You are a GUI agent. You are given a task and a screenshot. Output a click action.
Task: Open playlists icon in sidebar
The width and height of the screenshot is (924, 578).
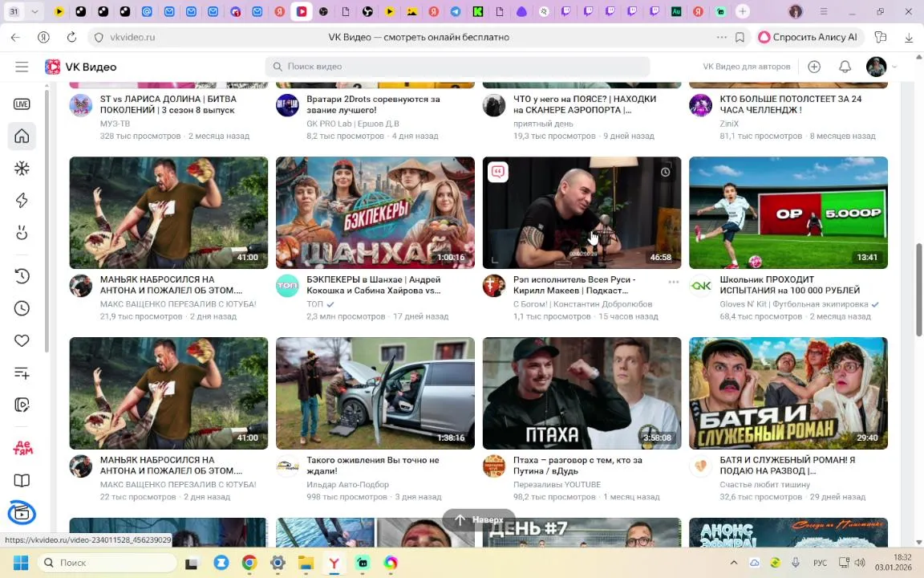pos(22,372)
